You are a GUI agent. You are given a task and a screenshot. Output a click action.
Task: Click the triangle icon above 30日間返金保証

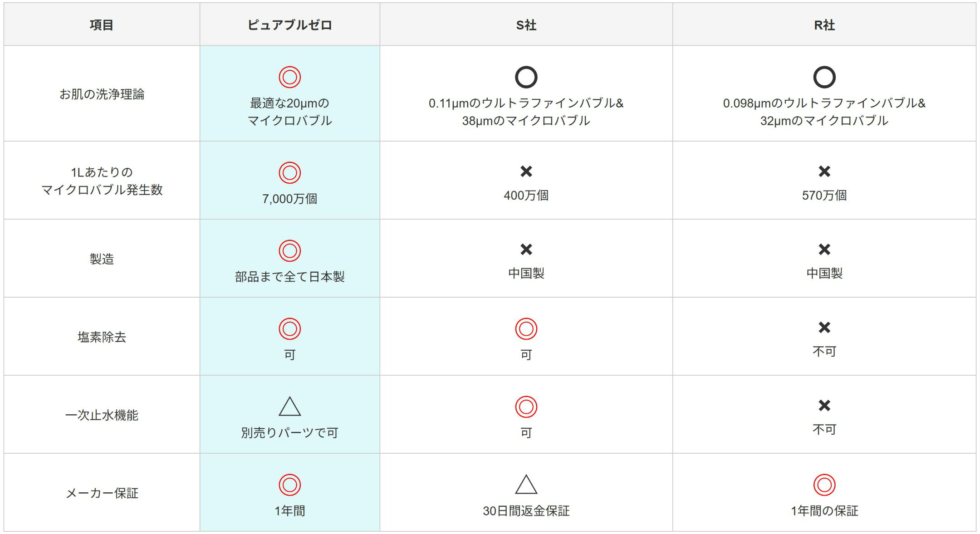pyautogui.click(x=526, y=484)
